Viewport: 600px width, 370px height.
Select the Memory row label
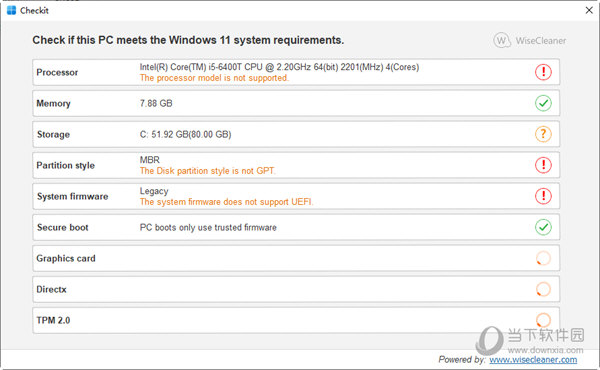[53, 103]
